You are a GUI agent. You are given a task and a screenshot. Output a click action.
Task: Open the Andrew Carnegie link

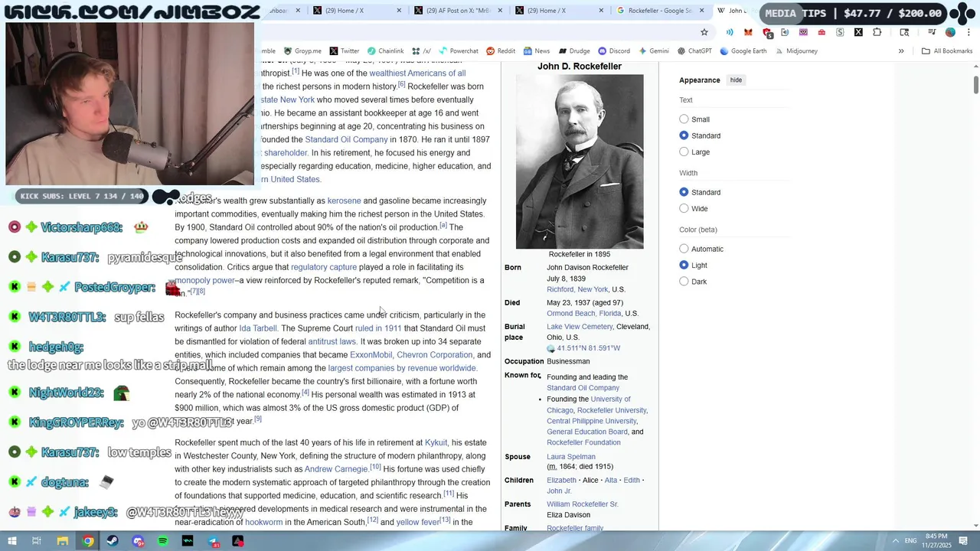[x=336, y=469]
